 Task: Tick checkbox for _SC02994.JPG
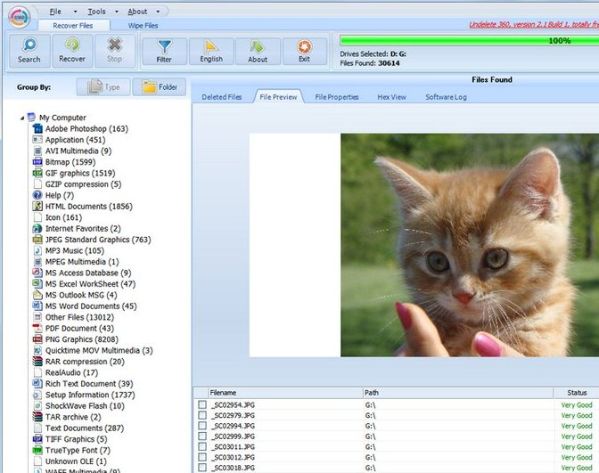pyautogui.click(x=202, y=426)
